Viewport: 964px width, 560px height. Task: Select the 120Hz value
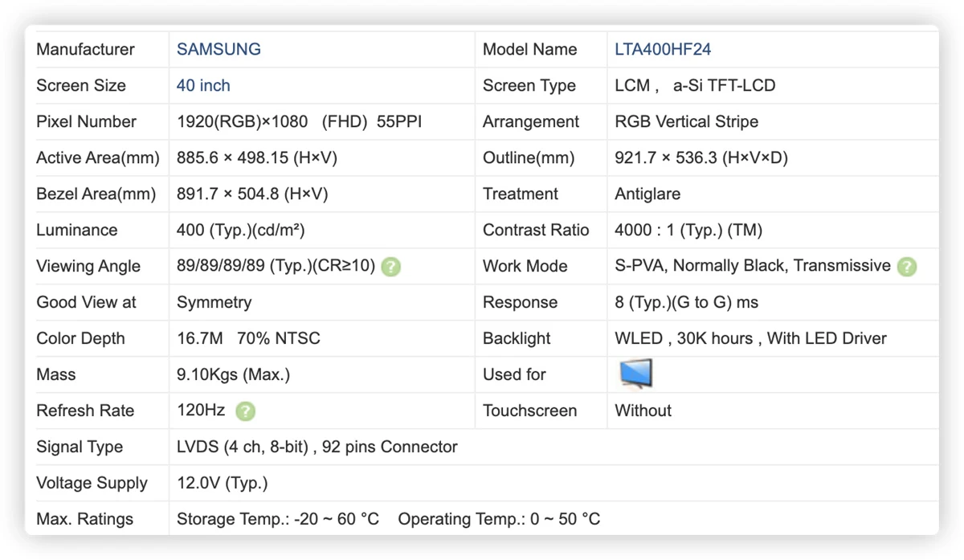(x=201, y=411)
